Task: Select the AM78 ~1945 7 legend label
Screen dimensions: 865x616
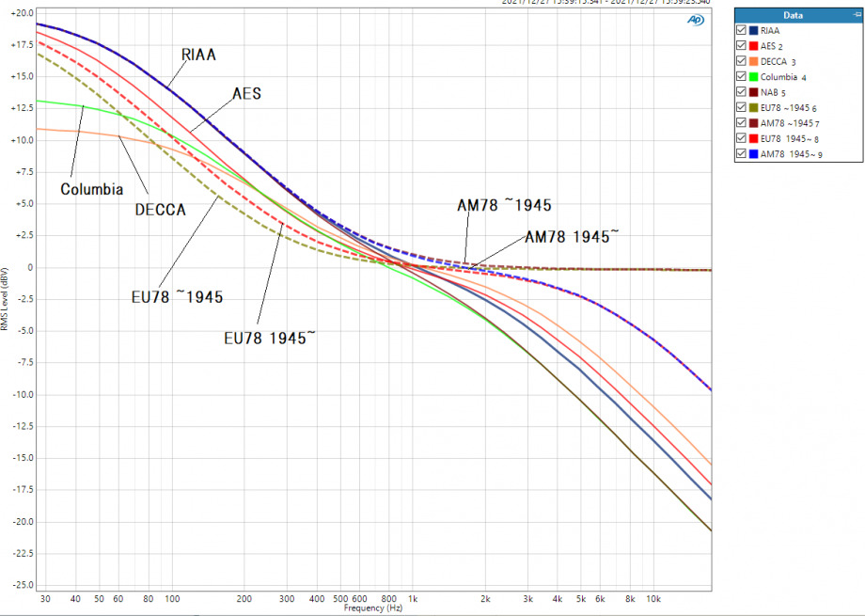Action: [x=790, y=123]
